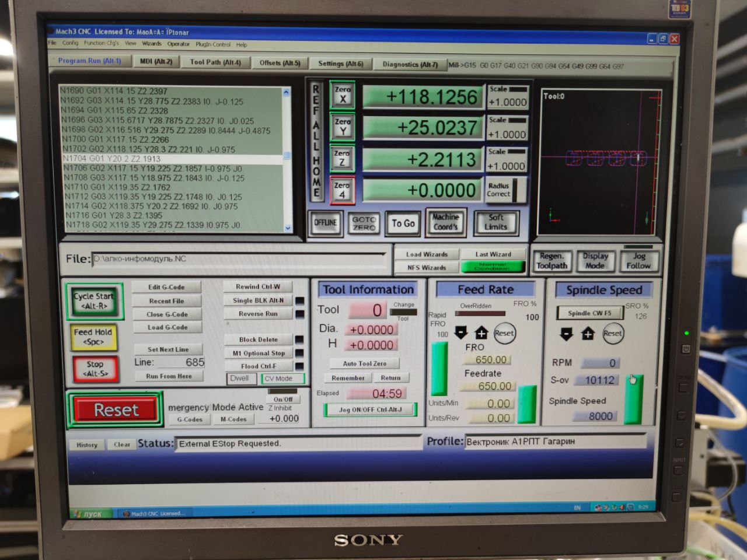Toggle Jog Follow
747x560 pixels.
tap(638, 261)
